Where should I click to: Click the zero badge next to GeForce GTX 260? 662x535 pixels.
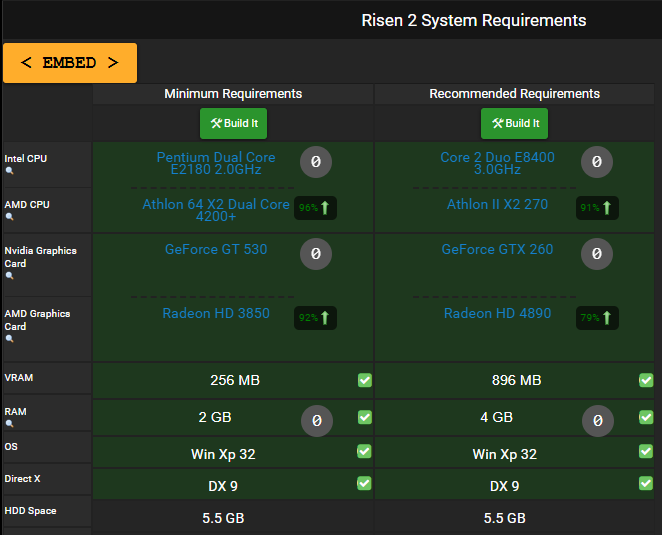pos(597,255)
